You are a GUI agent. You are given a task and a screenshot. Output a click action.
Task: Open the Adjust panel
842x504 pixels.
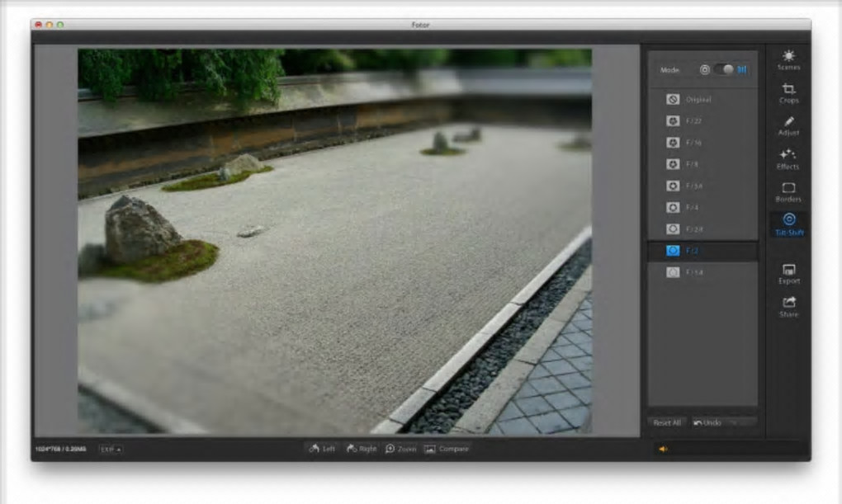788,126
